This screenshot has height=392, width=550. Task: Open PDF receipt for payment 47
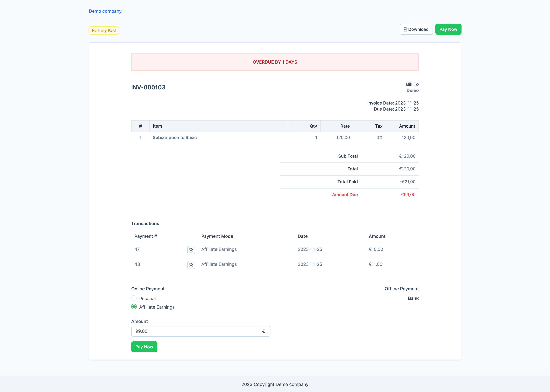coord(191,250)
